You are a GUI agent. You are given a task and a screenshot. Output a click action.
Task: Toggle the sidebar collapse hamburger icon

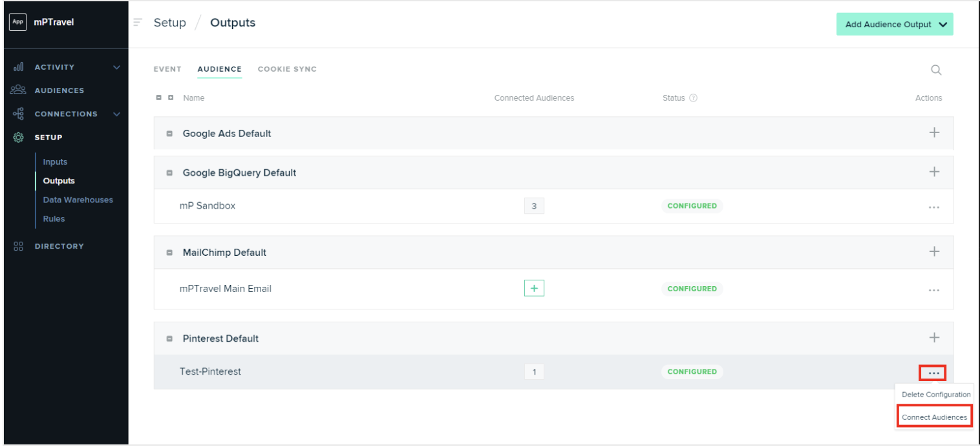(137, 23)
